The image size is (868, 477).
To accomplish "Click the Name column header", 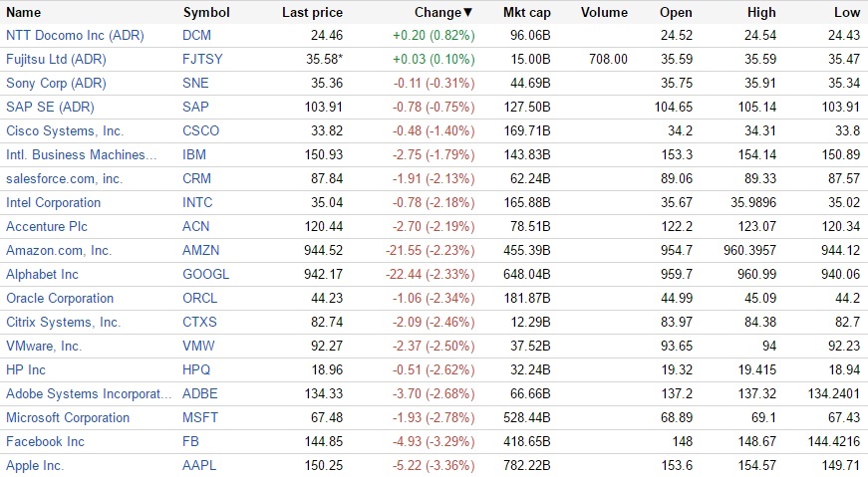I will coord(24,13).
